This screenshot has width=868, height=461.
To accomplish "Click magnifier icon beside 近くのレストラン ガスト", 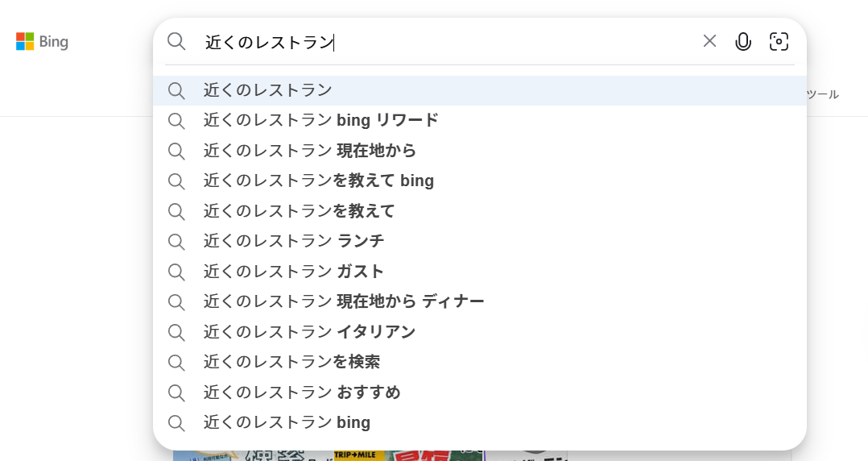I will point(176,272).
